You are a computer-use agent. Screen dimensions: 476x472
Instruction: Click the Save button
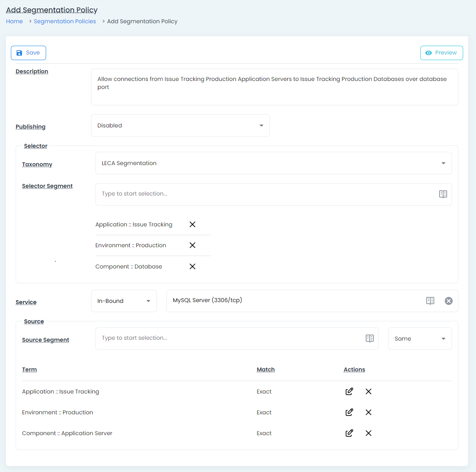[x=28, y=53]
